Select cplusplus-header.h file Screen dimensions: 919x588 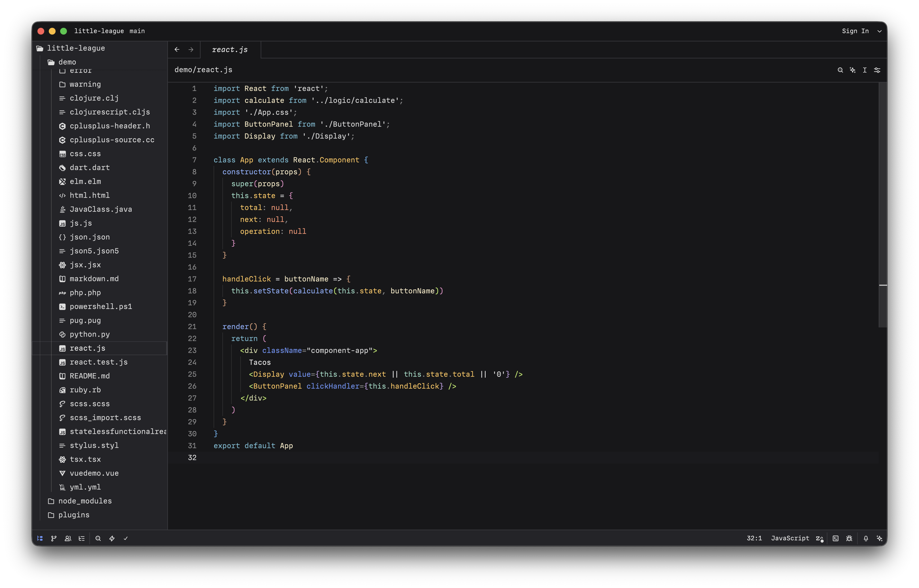point(100,126)
